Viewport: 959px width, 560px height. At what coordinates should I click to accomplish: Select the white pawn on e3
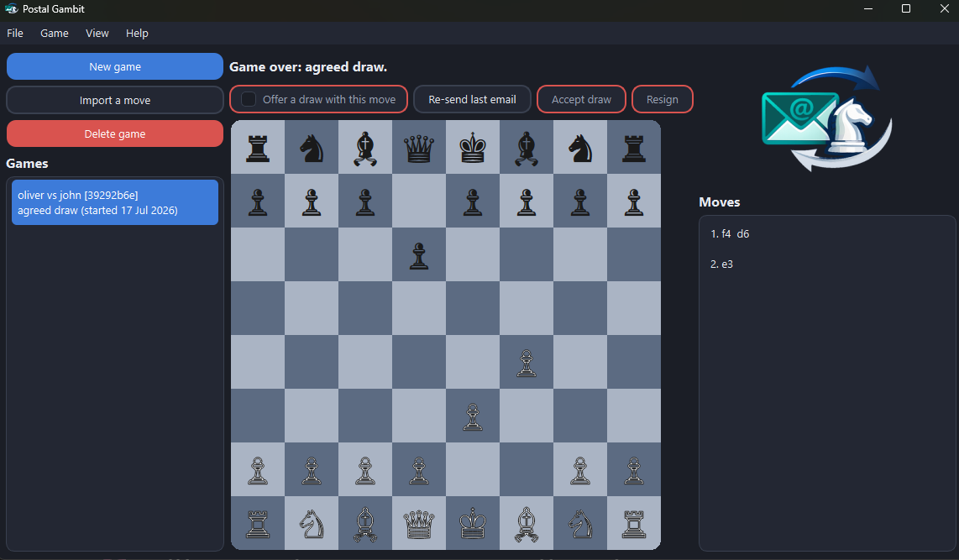(473, 417)
